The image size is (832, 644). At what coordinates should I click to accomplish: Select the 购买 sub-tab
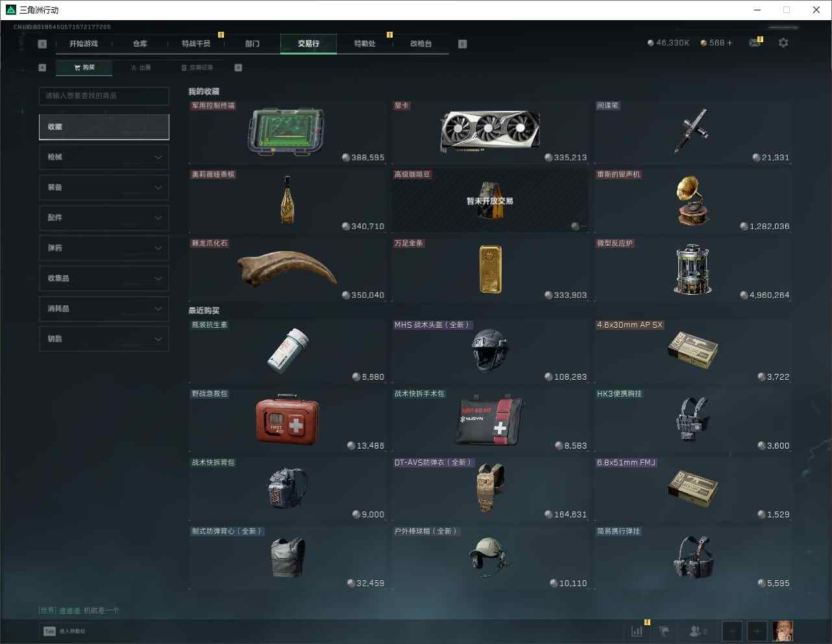pos(84,68)
